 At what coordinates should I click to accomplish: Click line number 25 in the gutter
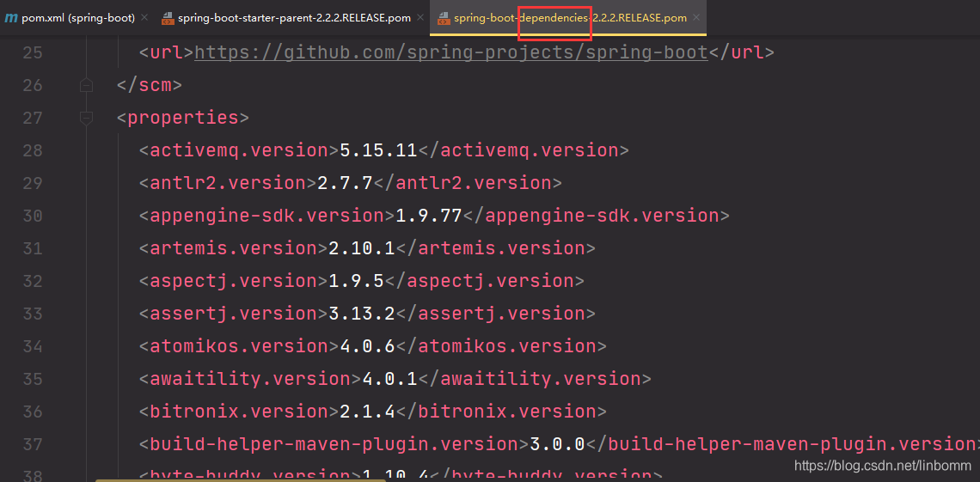33,52
